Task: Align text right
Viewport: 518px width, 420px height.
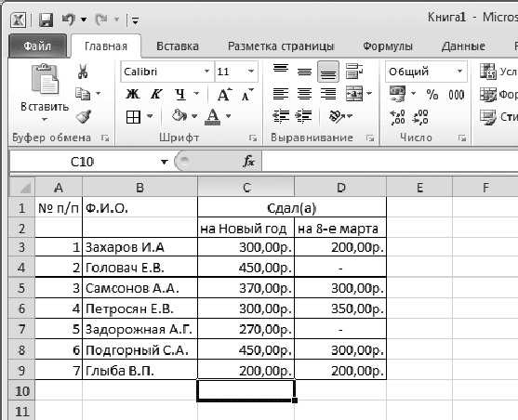Action: [x=328, y=94]
